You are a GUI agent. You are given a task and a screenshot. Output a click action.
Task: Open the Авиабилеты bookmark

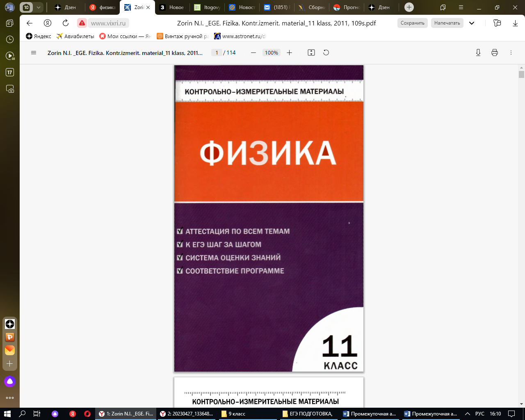(75, 36)
